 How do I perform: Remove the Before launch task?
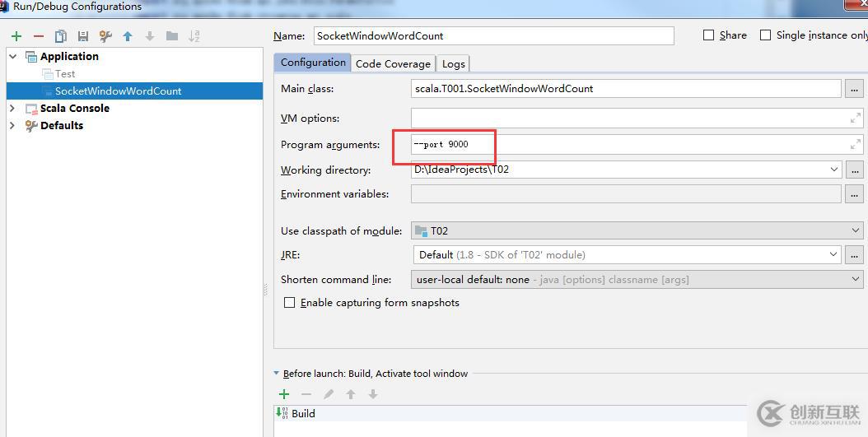coord(306,394)
